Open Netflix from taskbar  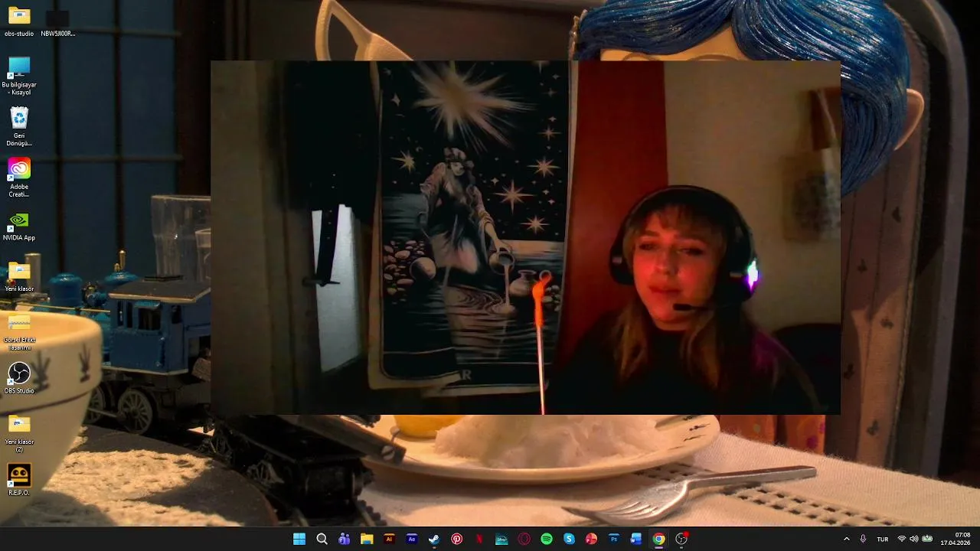point(479,539)
